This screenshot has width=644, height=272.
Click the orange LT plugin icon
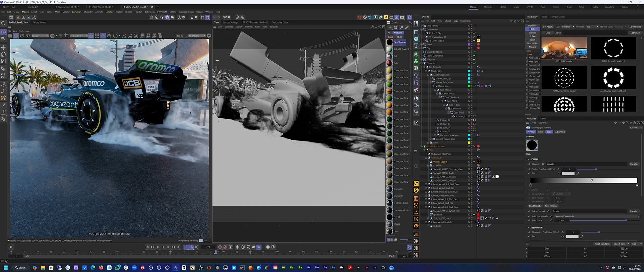[416, 183]
